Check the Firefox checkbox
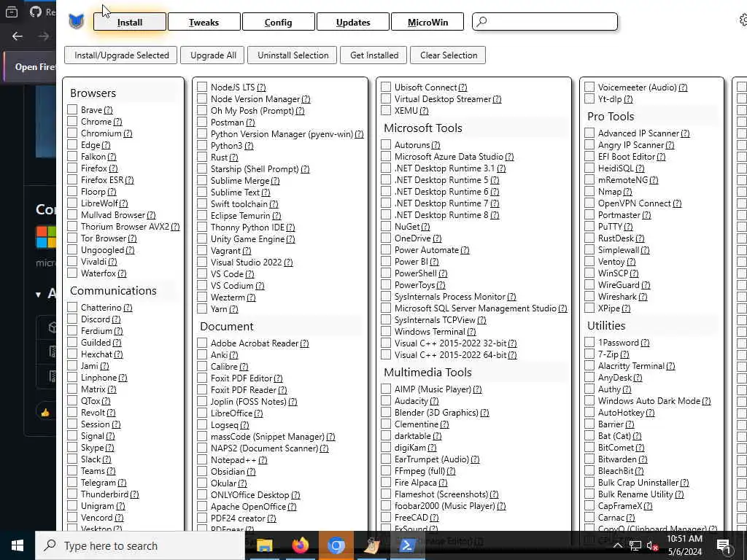The width and height of the screenshot is (747, 560). point(72,168)
